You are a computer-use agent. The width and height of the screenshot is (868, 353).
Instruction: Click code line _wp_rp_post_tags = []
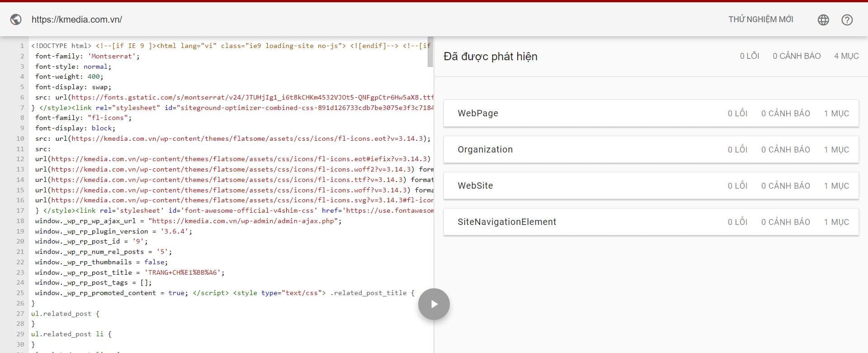click(x=94, y=282)
